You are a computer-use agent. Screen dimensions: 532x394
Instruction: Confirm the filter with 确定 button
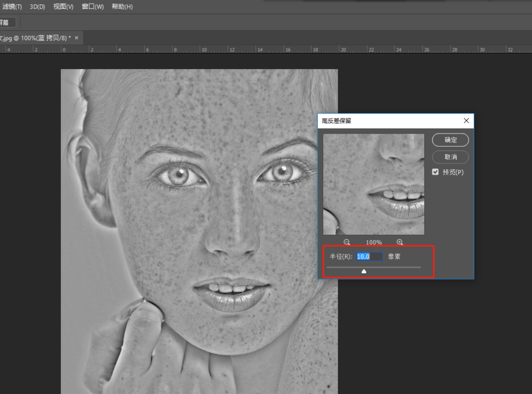pos(450,140)
